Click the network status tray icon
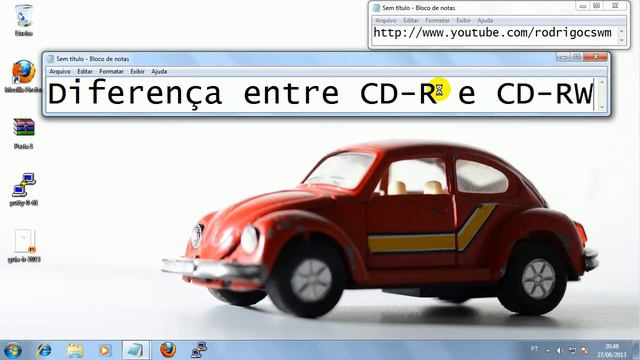The height and width of the screenshot is (360, 640). pyautogui.click(x=572, y=351)
